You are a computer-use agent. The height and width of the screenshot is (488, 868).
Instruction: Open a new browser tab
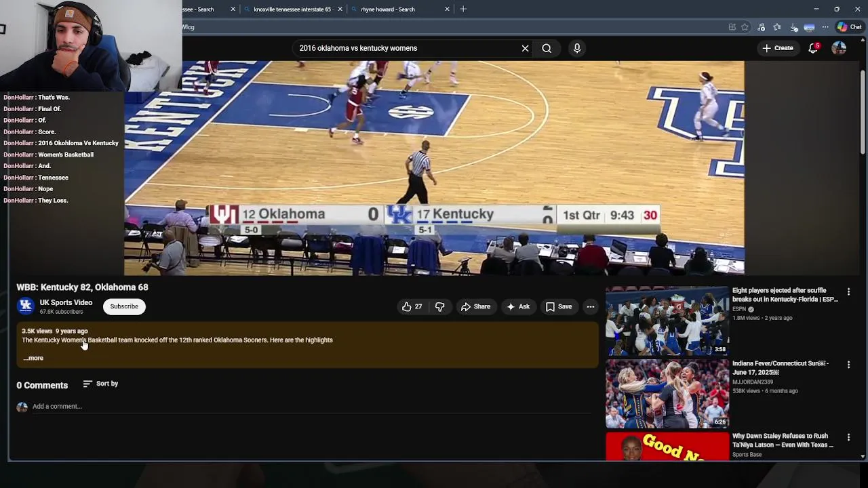click(463, 9)
